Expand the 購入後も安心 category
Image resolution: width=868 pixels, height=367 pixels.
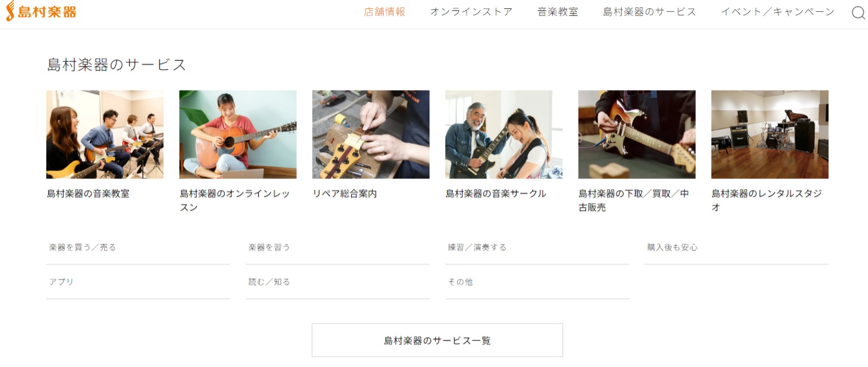(736, 248)
